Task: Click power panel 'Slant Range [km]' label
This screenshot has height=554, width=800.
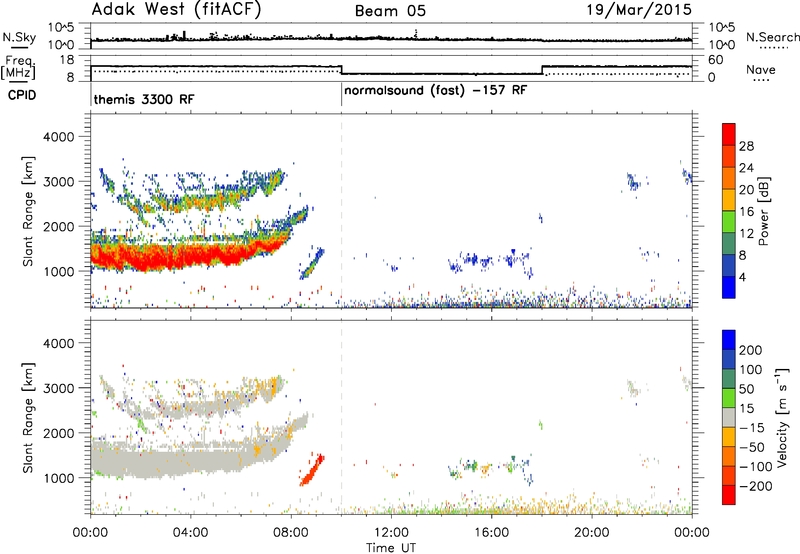Action: click(x=28, y=211)
